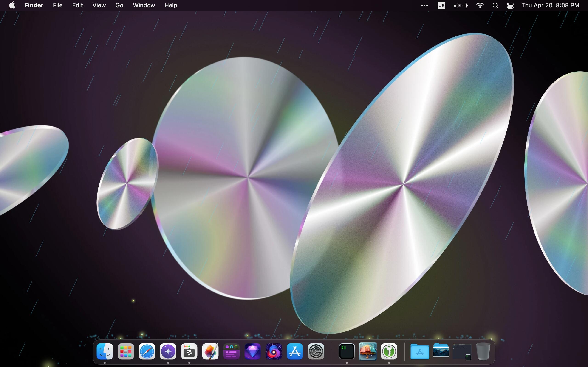This screenshot has width=588, height=367.
Task: Open the green key password app
Action: (x=389, y=351)
